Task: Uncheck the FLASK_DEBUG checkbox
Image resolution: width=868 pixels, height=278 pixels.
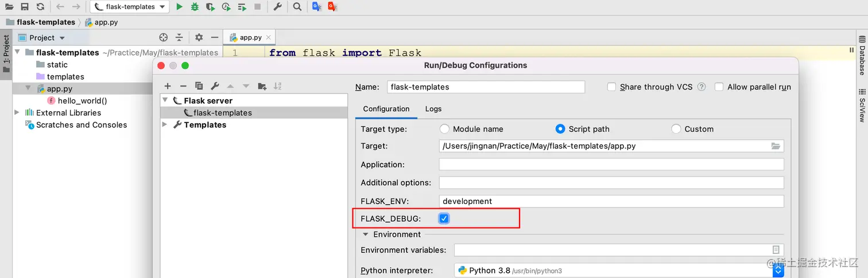Action: 444,218
